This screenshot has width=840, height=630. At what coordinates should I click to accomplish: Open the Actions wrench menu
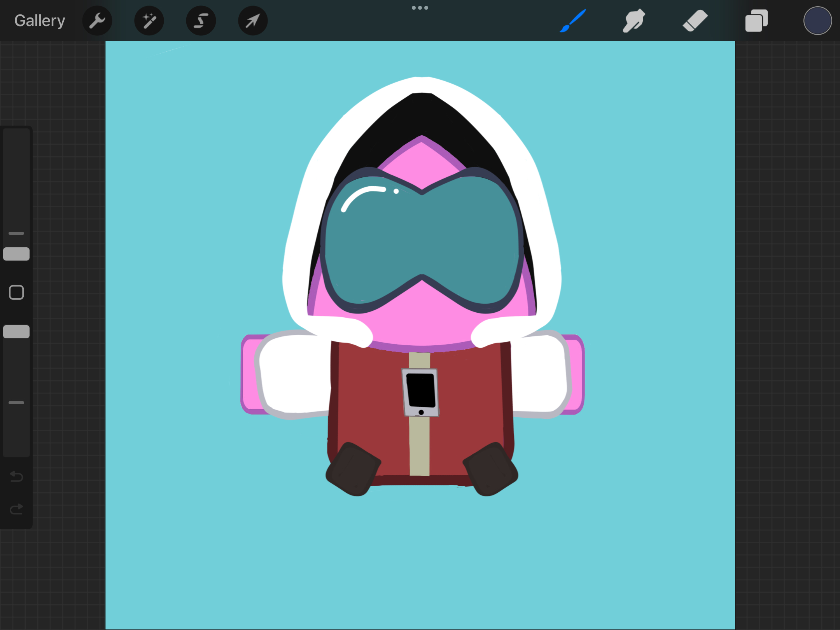[97, 21]
